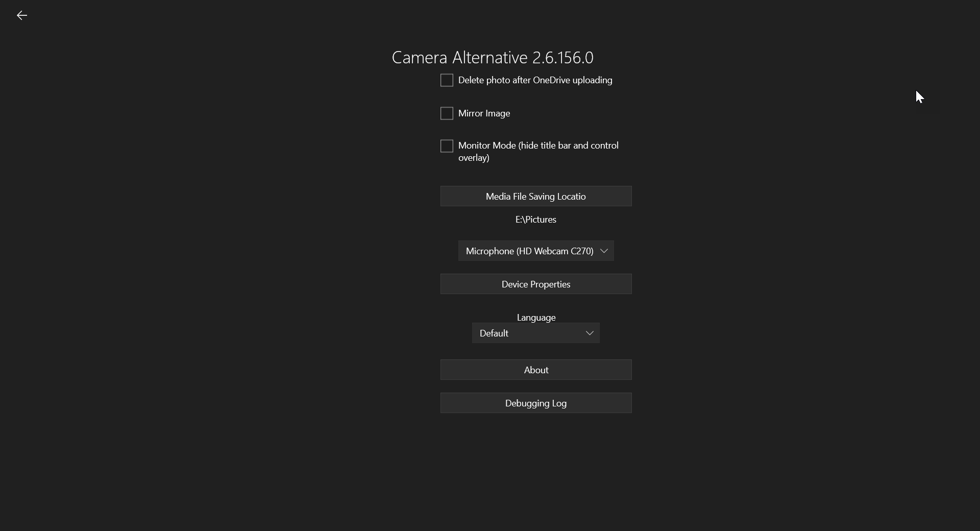Open the microphone selection chevron
This screenshot has width=980, height=531.
(x=604, y=251)
